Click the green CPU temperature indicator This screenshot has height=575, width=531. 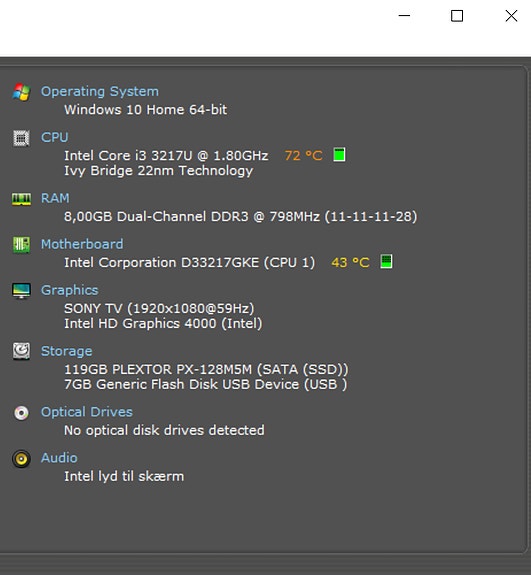point(339,155)
